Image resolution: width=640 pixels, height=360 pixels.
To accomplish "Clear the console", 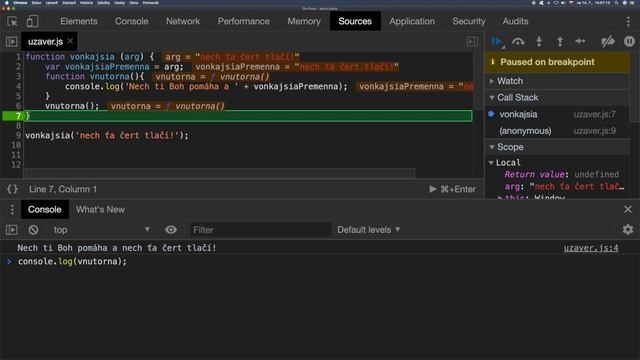I will tap(33, 230).
